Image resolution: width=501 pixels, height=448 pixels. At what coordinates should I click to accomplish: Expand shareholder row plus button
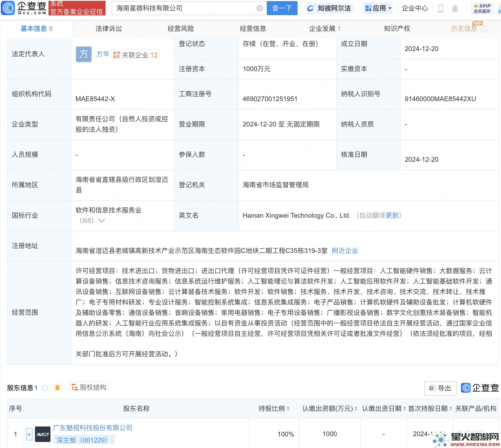click(29, 434)
